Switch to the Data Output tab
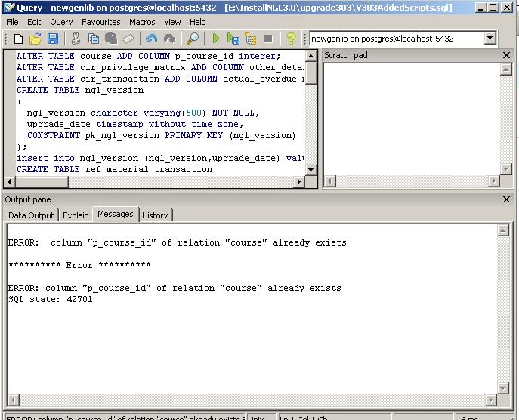 31,215
